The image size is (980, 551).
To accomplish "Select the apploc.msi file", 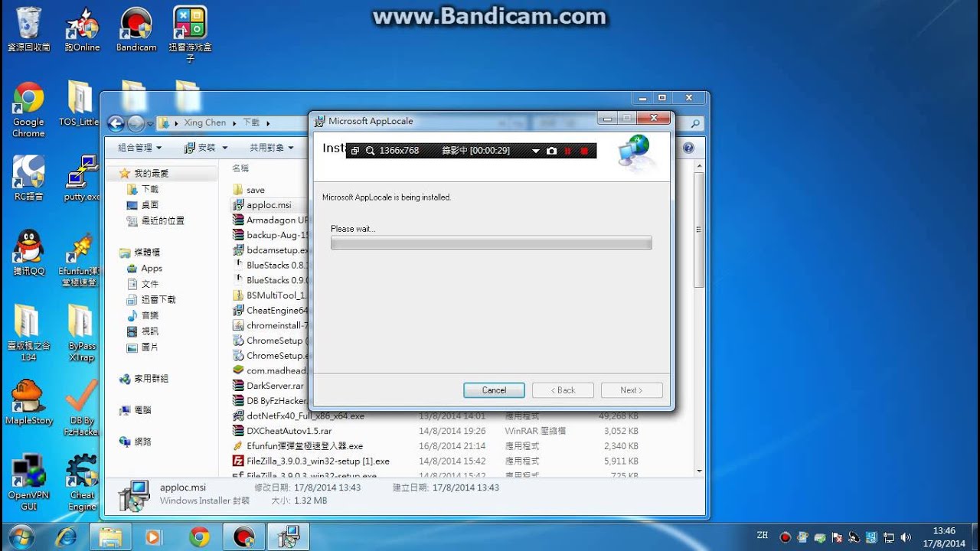I will click(268, 205).
